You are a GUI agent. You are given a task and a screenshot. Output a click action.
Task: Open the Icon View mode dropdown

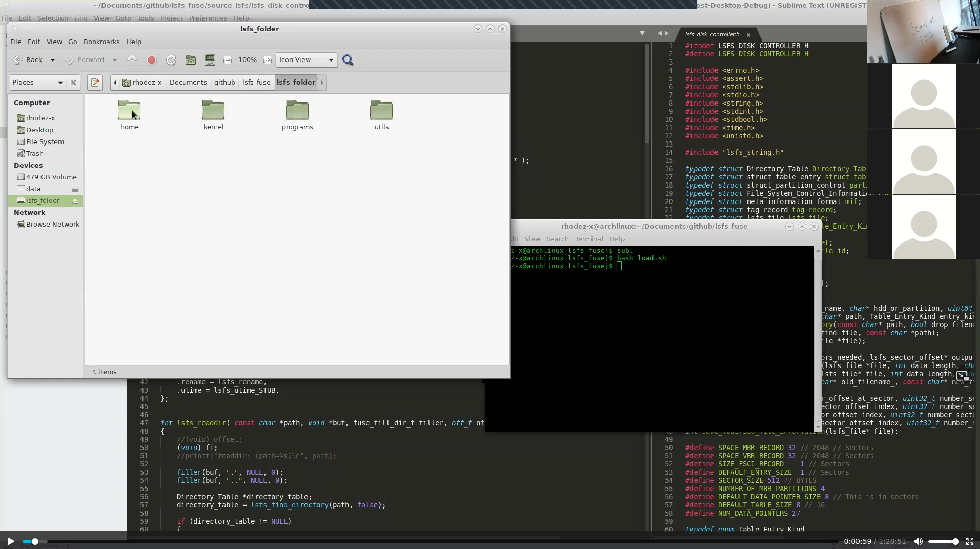click(x=307, y=60)
